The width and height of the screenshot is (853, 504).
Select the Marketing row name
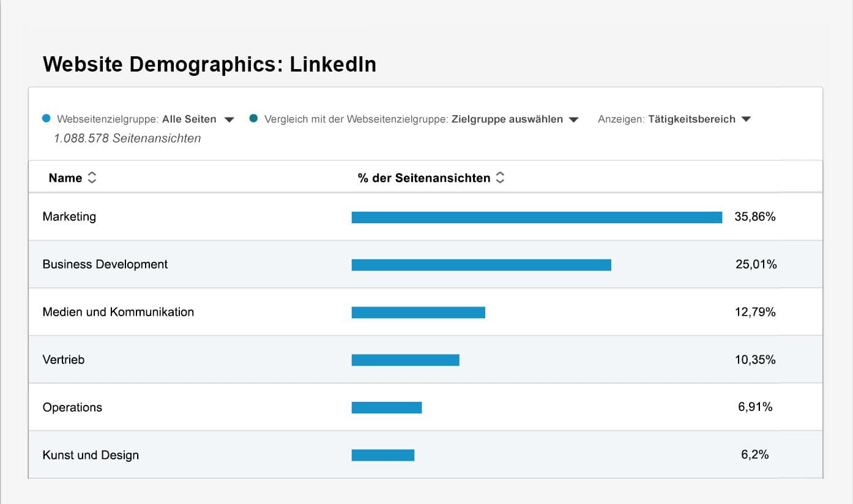pos(69,217)
